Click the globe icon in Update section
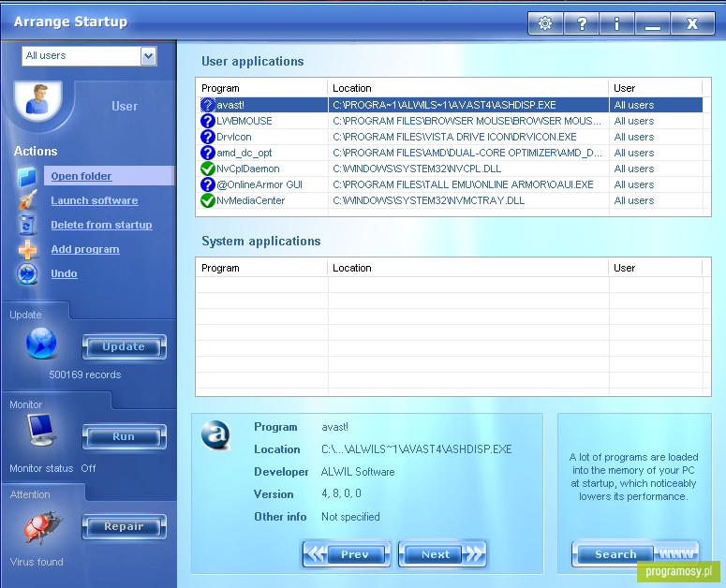The width and height of the screenshot is (726, 588). tap(41, 344)
